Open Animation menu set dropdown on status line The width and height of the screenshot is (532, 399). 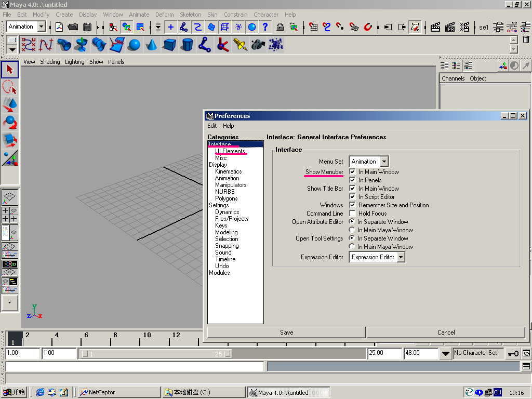(26, 26)
